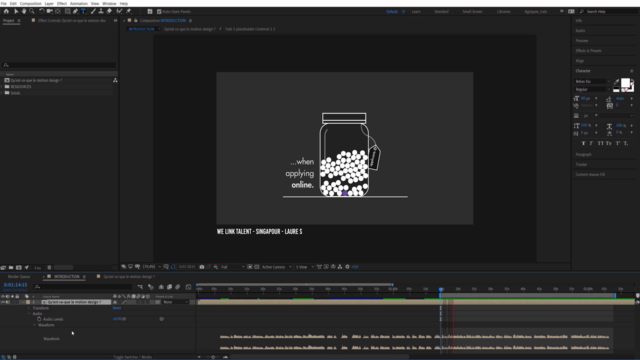
Task: Enable the Motion Blur switch in timeline
Action: coord(178,287)
